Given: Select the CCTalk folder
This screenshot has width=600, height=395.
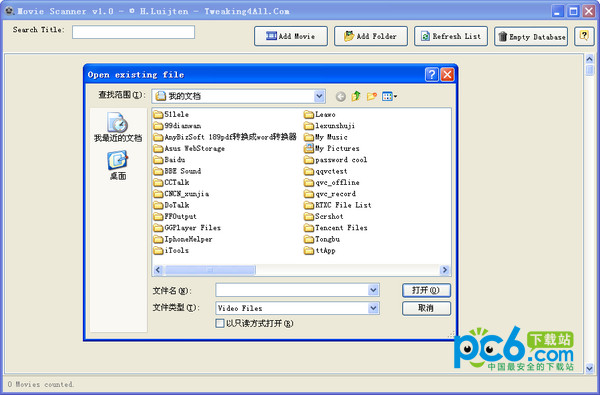Looking at the screenshot, I should coord(171,182).
